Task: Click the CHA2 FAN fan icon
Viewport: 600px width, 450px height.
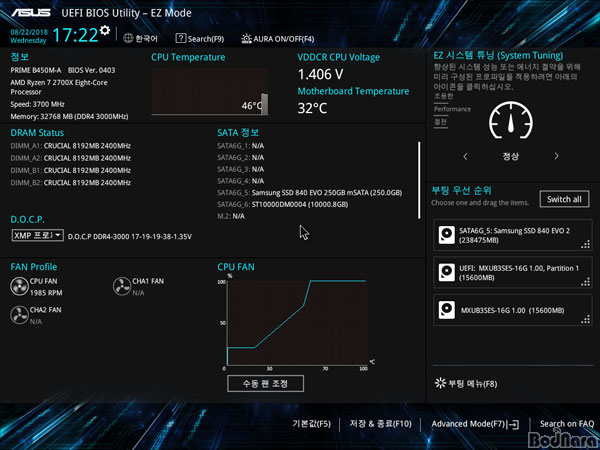Action: tap(20, 315)
